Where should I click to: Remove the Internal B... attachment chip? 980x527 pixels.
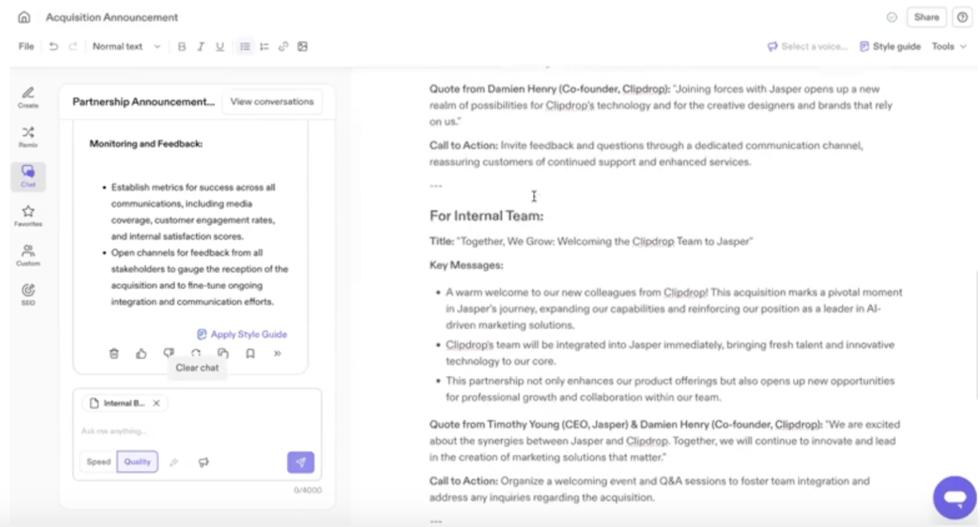click(x=157, y=403)
